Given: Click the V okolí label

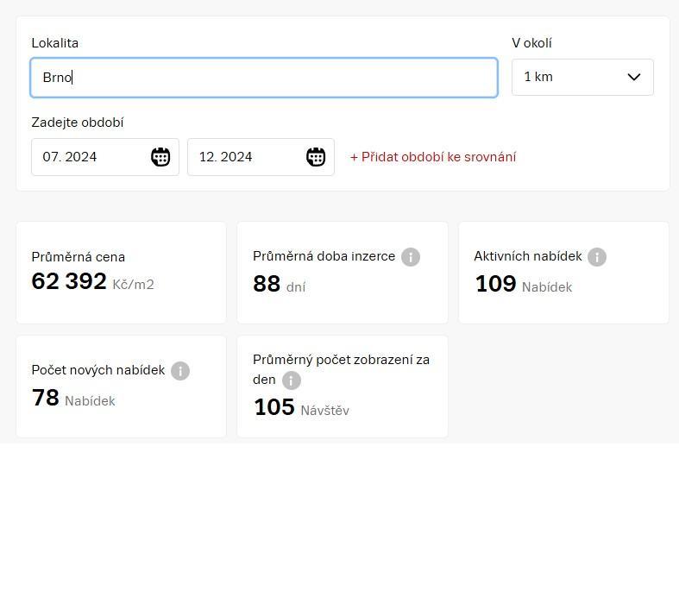Looking at the screenshot, I should [x=531, y=43].
